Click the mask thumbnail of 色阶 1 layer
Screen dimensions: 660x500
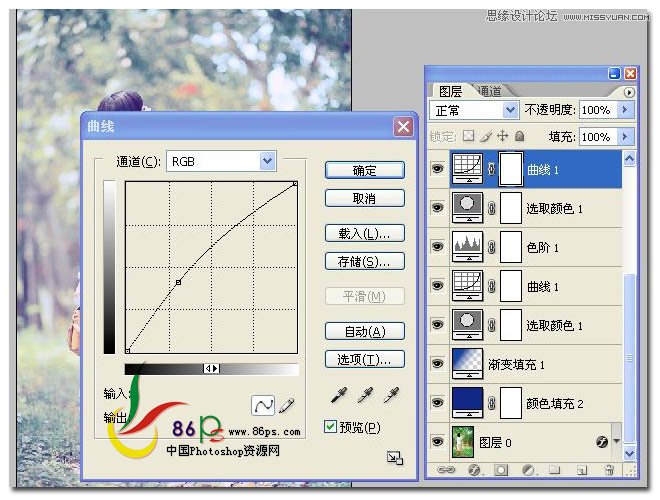pyautogui.click(x=511, y=247)
